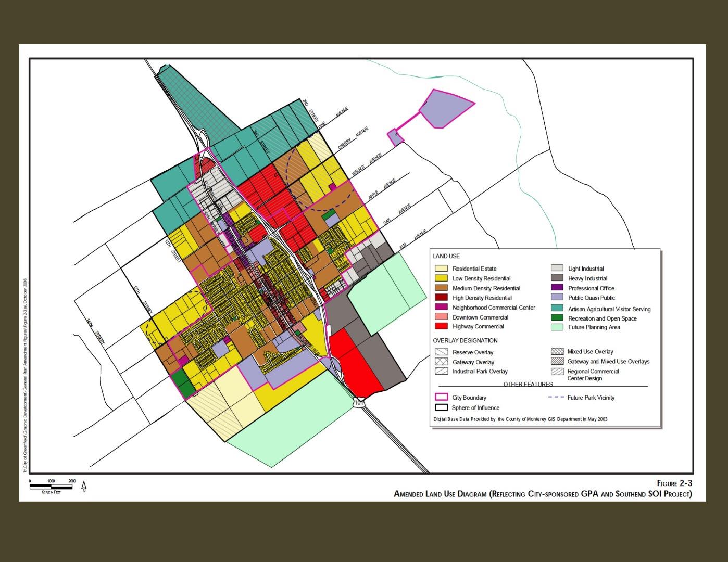Image resolution: width=728 pixels, height=562 pixels.
Task: Click the scale bar in feet
Action: click(x=52, y=487)
